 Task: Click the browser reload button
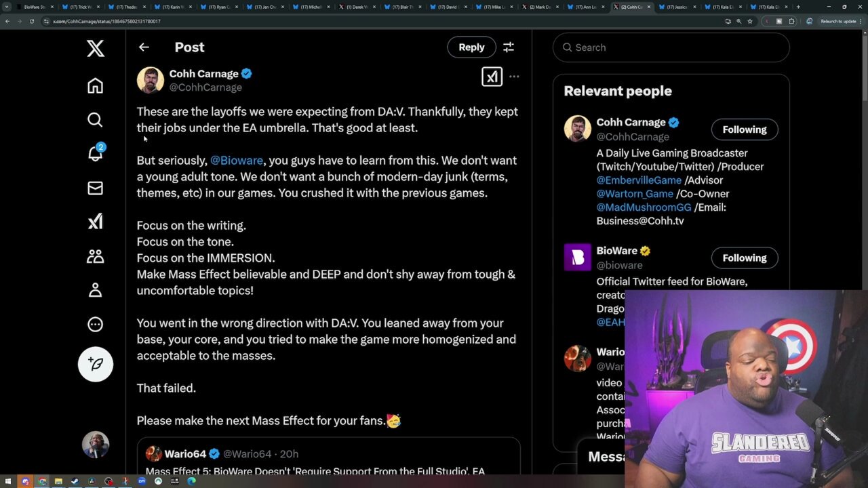(32, 21)
